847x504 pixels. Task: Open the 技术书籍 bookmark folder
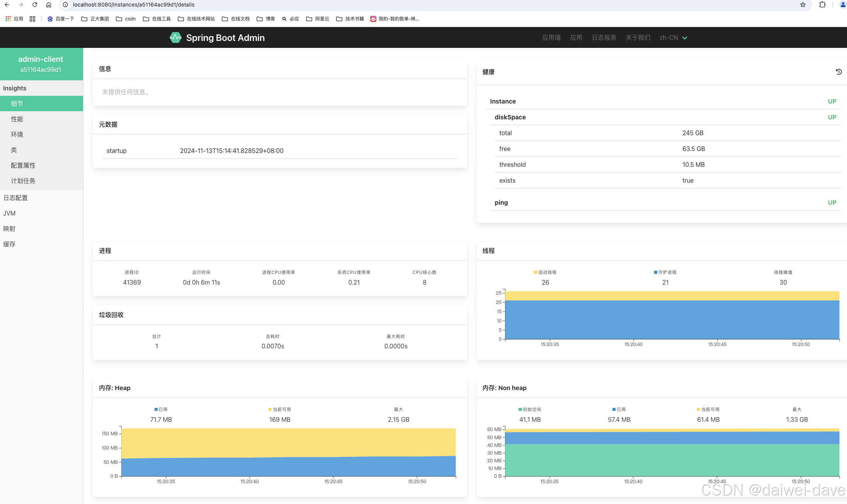click(x=350, y=19)
